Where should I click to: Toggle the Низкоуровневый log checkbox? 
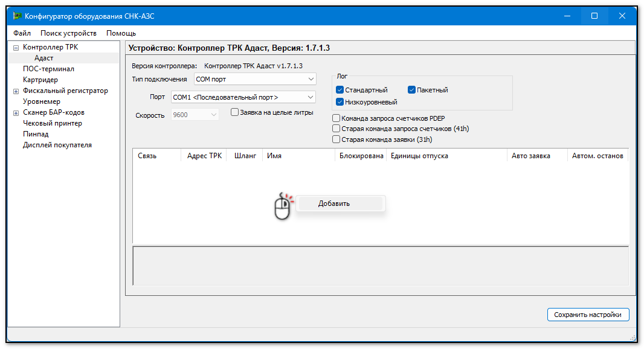[340, 102]
